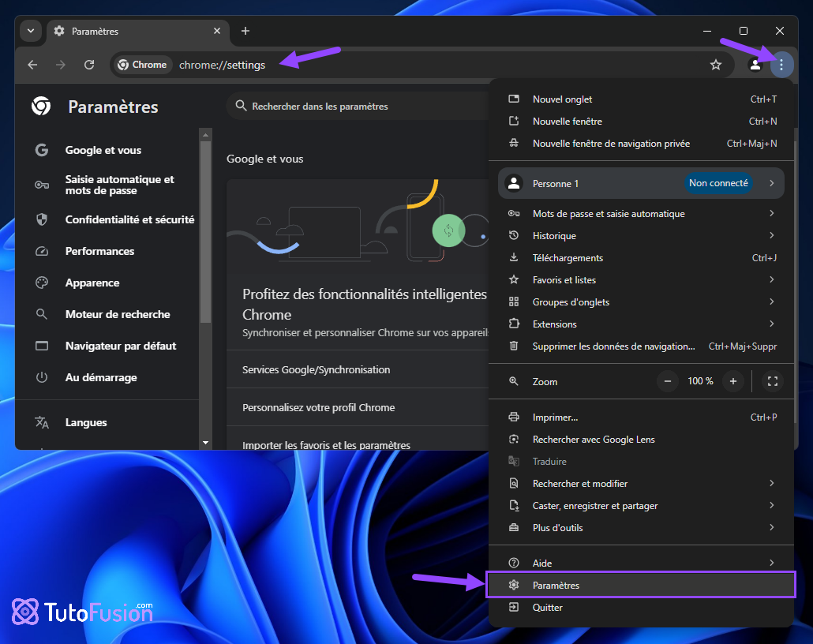Choose Imprimer from the menu
Screen dimensions: 813x644
coord(641,417)
